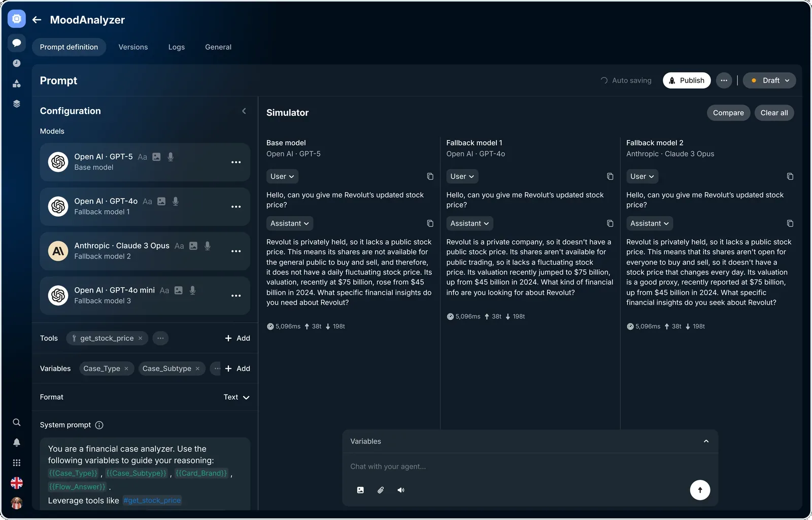Click the UK flag language icon

click(x=17, y=483)
